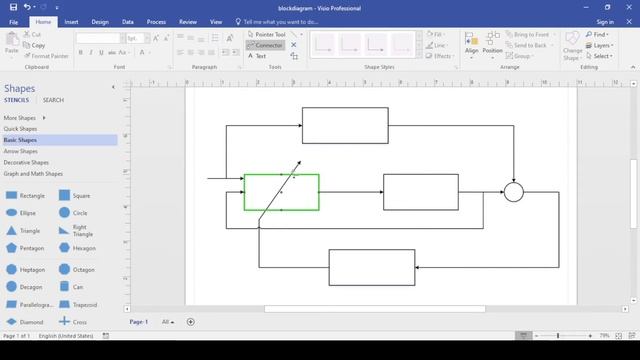Toggle Bold formatting
The height and width of the screenshot is (360, 640).
(80, 52)
